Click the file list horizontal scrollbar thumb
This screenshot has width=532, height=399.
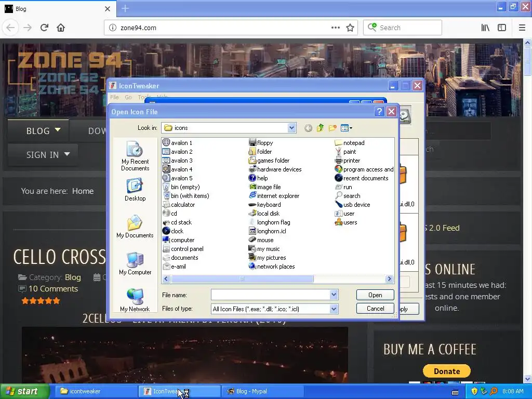click(x=242, y=279)
